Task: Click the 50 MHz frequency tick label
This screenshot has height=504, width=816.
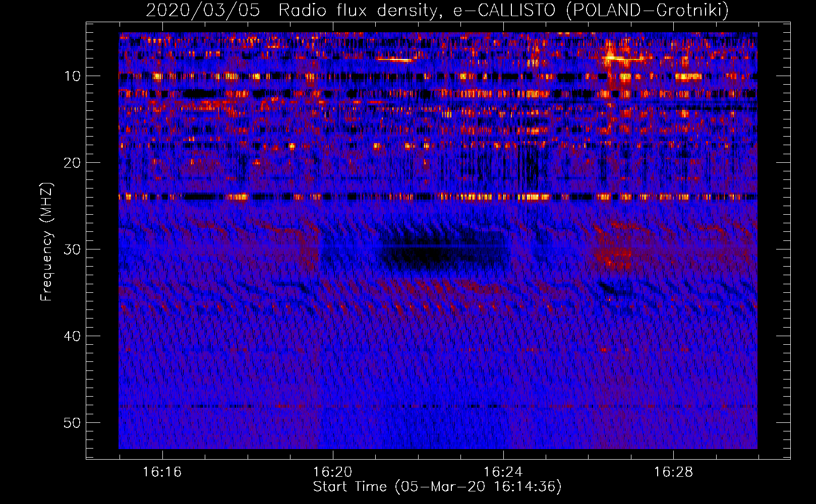Action: [73, 423]
